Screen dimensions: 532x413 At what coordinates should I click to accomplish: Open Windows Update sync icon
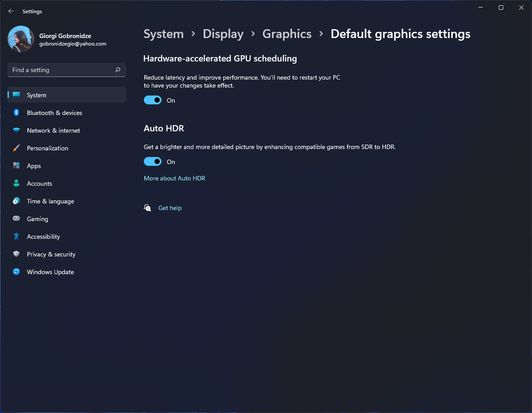(x=16, y=272)
